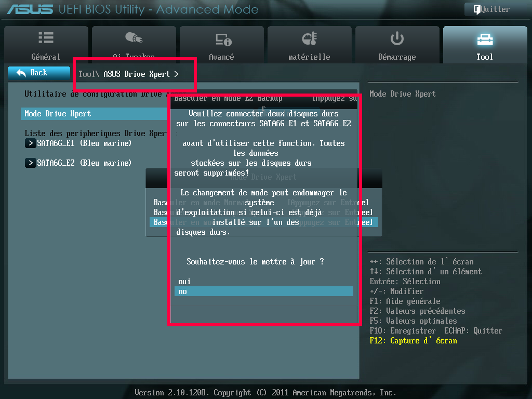Viewport: 532px width, 399px height.
Task: Click the F2: Valeurs précédentes hint
Action: coord(417,311)
